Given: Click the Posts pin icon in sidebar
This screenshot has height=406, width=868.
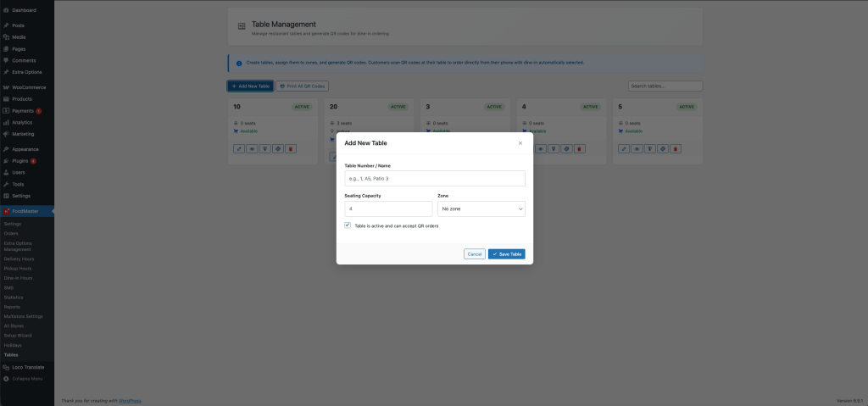Looking at the screenshot, I should [6, 25].
